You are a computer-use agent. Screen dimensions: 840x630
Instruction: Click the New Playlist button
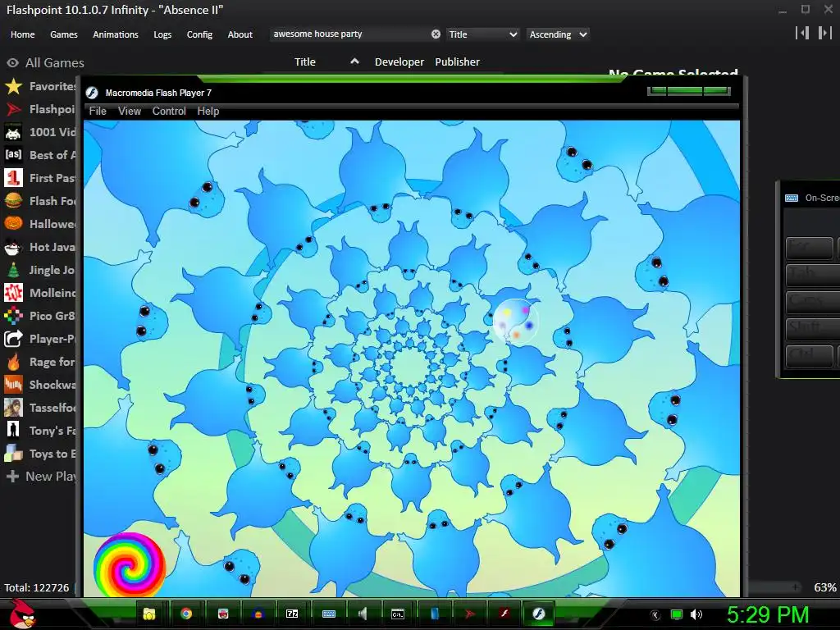[x=41, y=477]
